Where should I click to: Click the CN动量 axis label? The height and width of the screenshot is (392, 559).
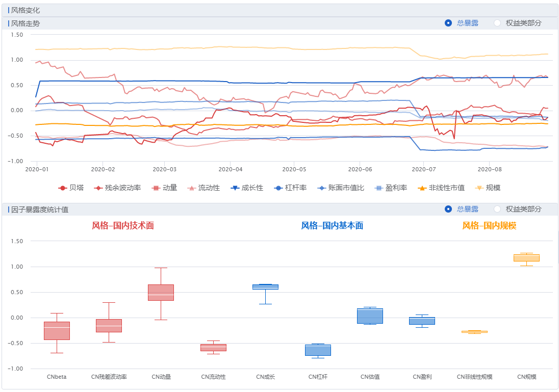click(x=161, y=377)
